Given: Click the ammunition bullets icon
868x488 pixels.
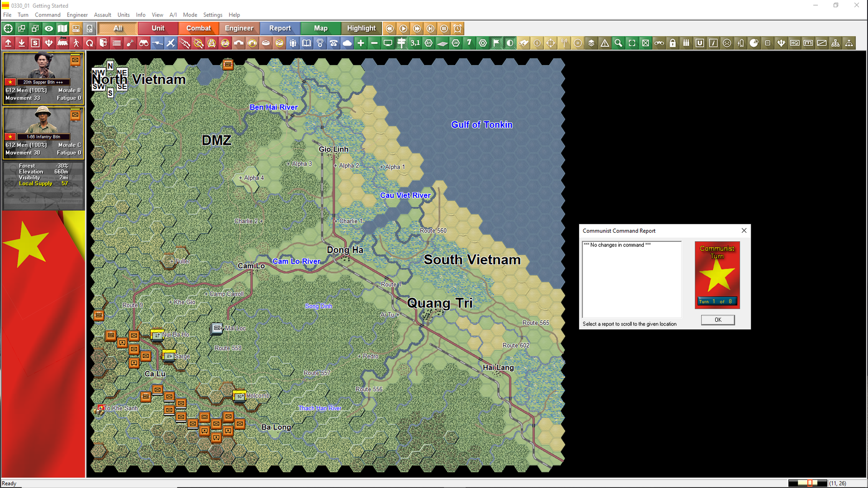Looking at the screenshot, I should pos(686,43).
